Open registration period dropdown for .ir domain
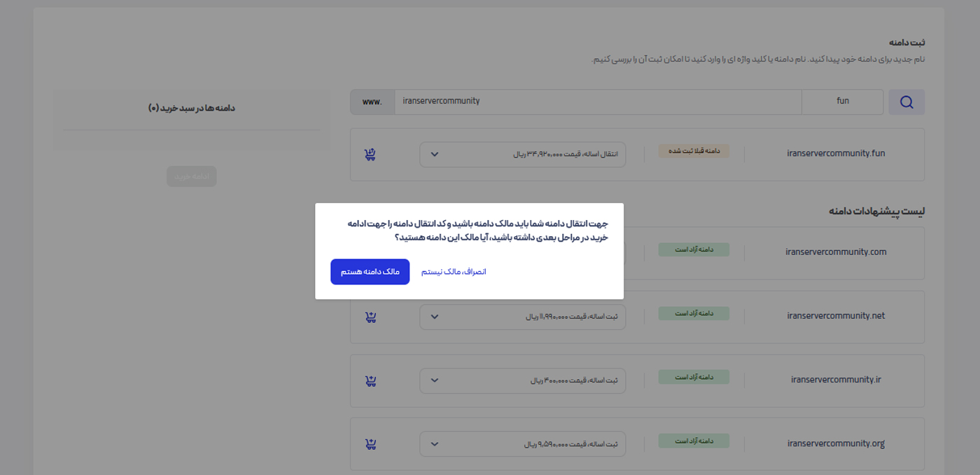The width and height of the screenshot is (980, 475). (x=522, y=380)
